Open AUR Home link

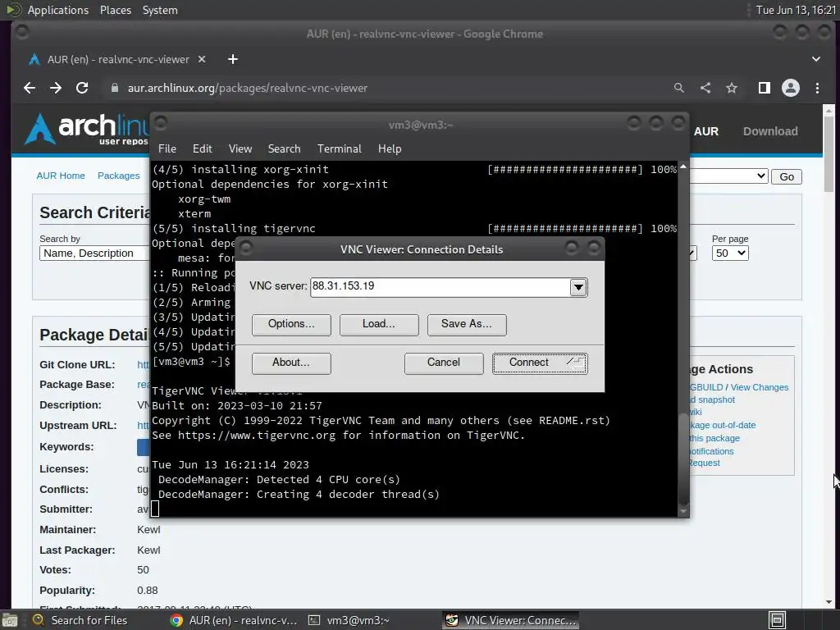(61, 176)
